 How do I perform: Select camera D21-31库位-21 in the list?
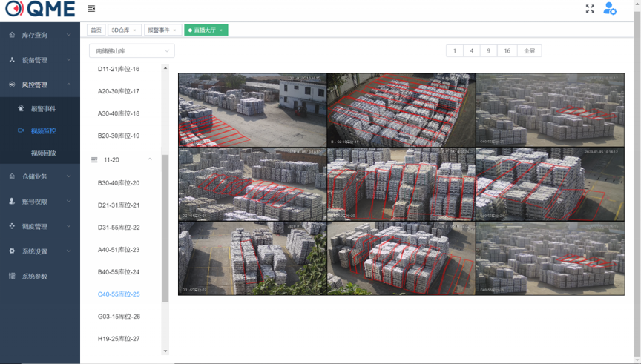tap(119, 205)
